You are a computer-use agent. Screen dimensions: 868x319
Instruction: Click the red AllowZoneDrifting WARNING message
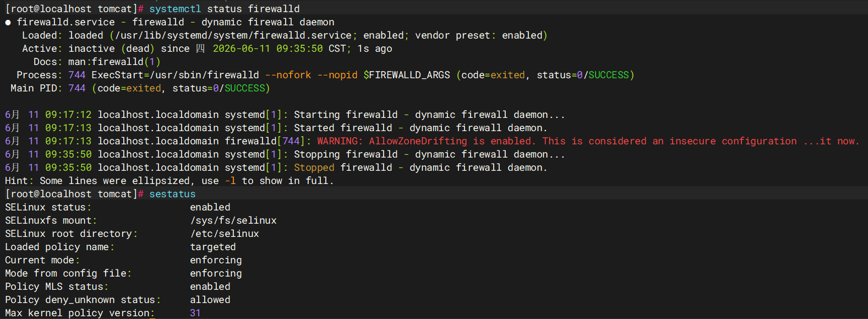click(x=588, y=141)
